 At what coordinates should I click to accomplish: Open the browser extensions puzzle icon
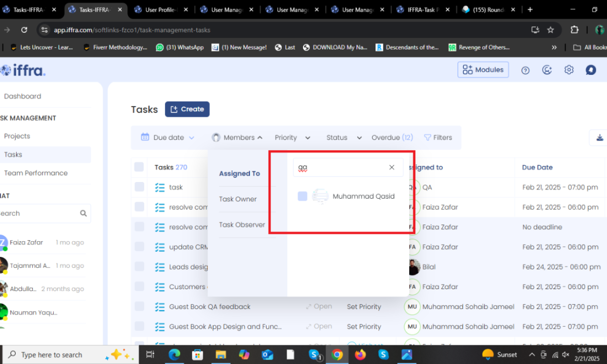(x=574, y=30)
